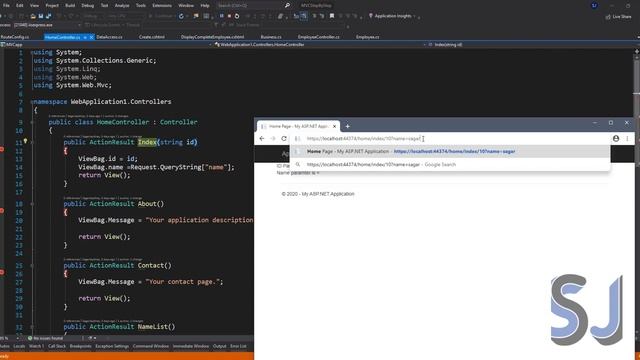Viewport: 640px width, 360px height.
Task: Toggle the breakpoint on line 12
Action: [2, 149]
